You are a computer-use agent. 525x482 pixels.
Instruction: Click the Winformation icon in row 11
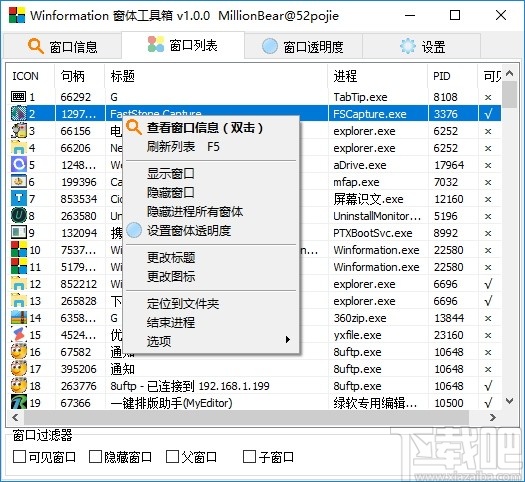pyautogui.click(x=18, y=266)
